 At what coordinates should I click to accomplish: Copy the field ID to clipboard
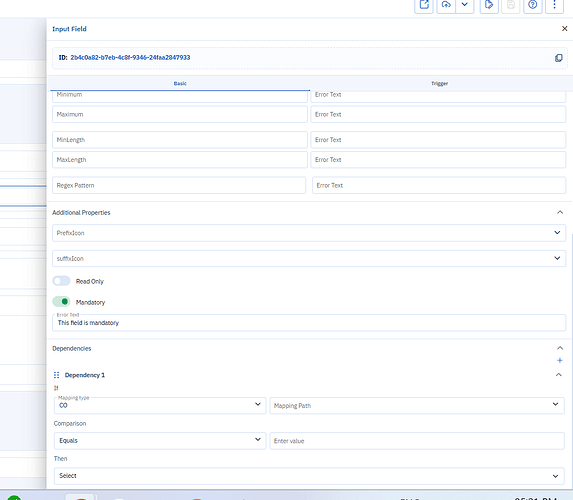pos(558,58)
